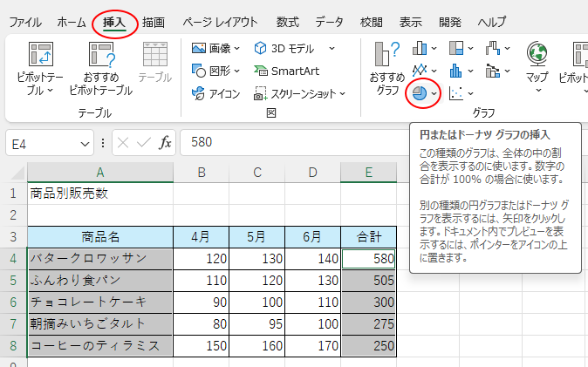Insert a statistic histogram chart
Image resolution: width=588 pixels, height=367 pixels.
[456, 71]
